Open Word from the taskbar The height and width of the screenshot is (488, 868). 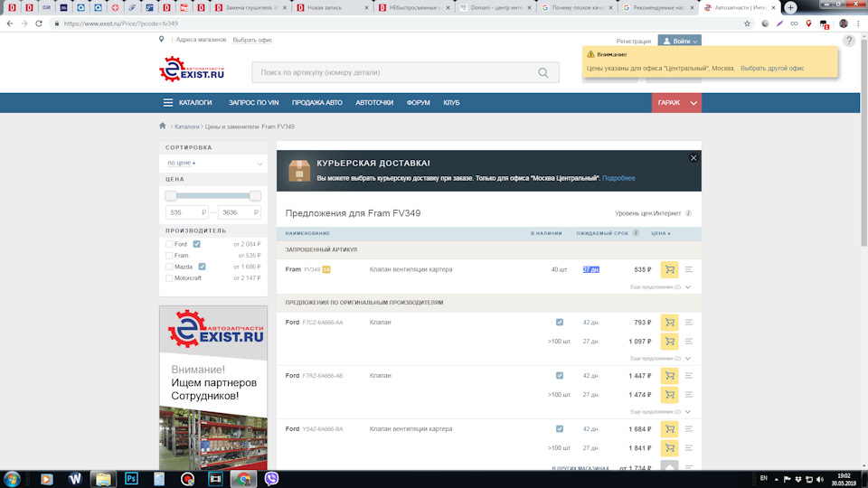click(75, 479)
